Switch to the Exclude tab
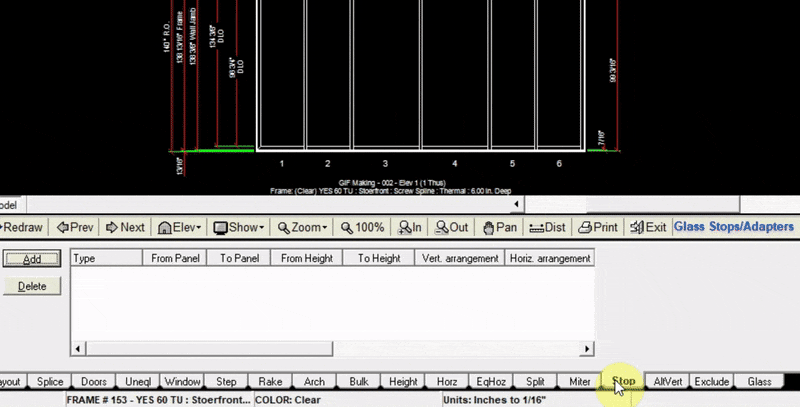The width and height of the screenshot is (800, 407). pyautogui.click(x=712, y=381)
